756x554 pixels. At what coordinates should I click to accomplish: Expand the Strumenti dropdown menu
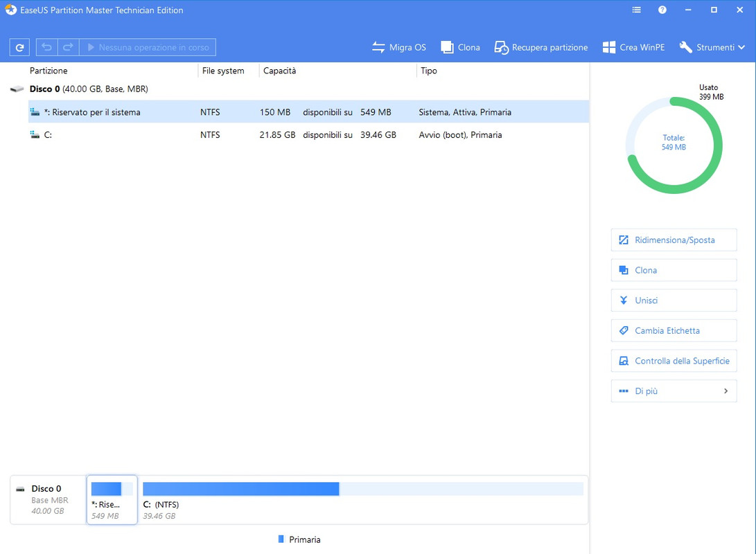(712, 47)
